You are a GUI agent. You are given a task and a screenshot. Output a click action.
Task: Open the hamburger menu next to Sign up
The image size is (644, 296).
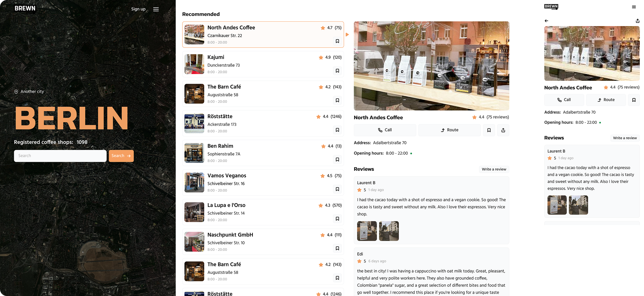156,9
